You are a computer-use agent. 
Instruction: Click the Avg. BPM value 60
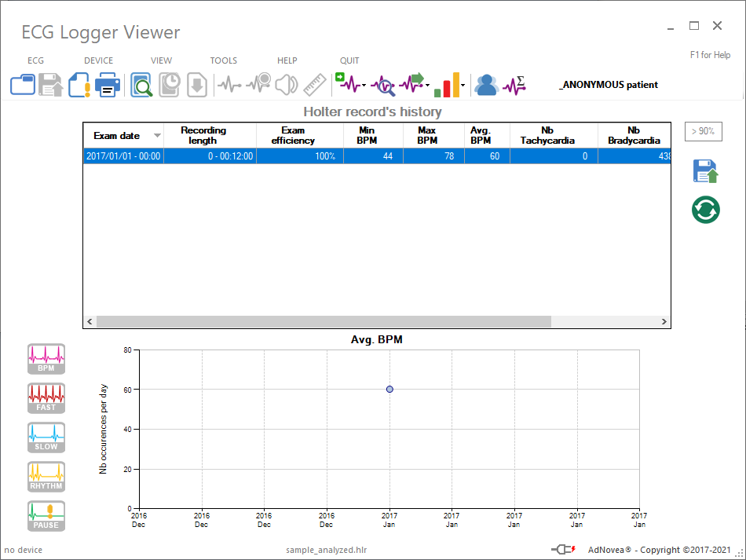point(487,156)
